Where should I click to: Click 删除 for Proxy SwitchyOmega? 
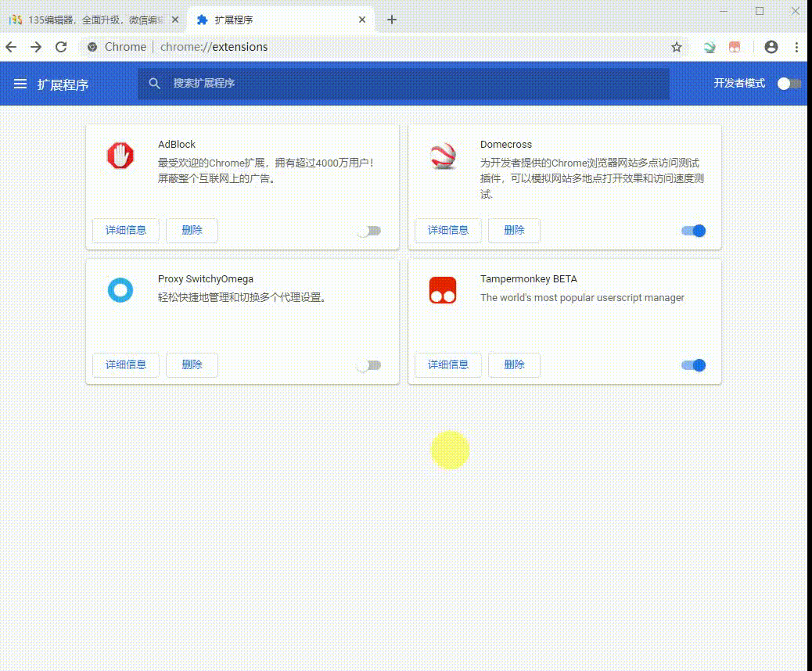pos(192,365)
